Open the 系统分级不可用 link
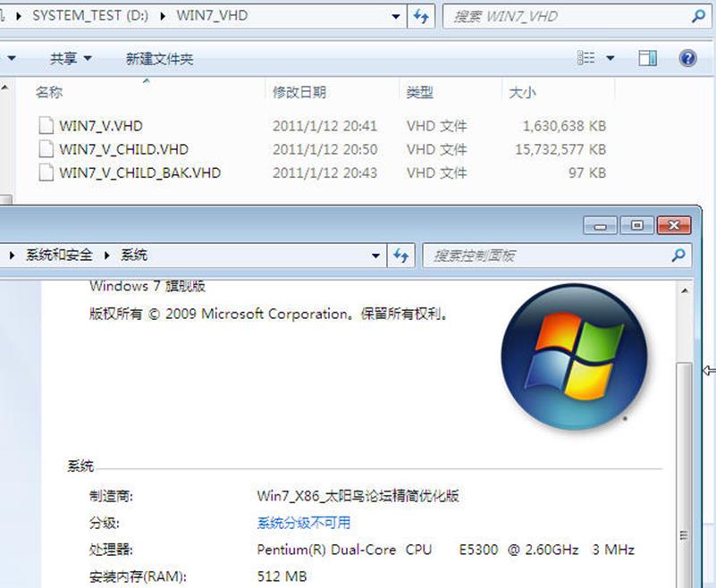This screenshot has height=588, width=716. pos(304,522)
